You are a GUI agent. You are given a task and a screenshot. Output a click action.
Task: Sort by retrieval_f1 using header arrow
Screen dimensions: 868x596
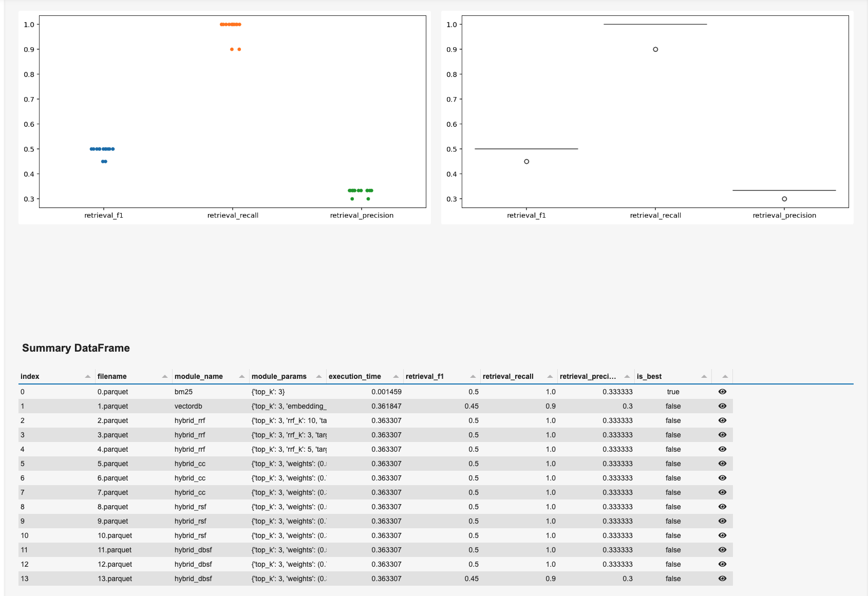pos(473,377)
